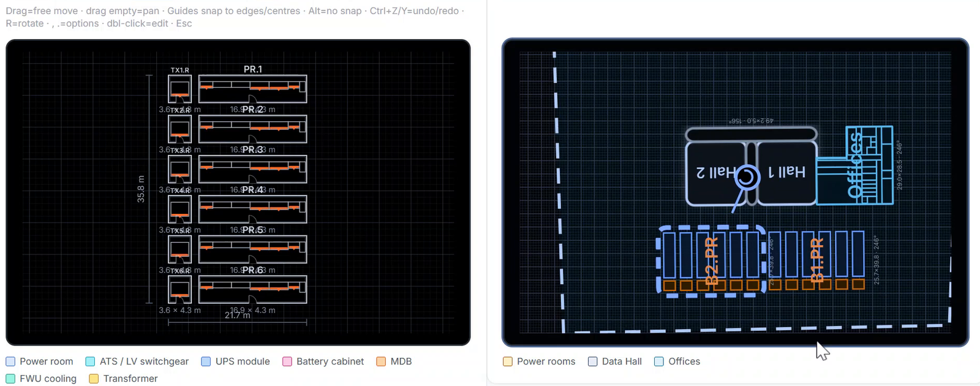The image size is (980, 386).
Task: Click the ATS / LV switchgear legend swatch
Action: click(x=91, y=361)
